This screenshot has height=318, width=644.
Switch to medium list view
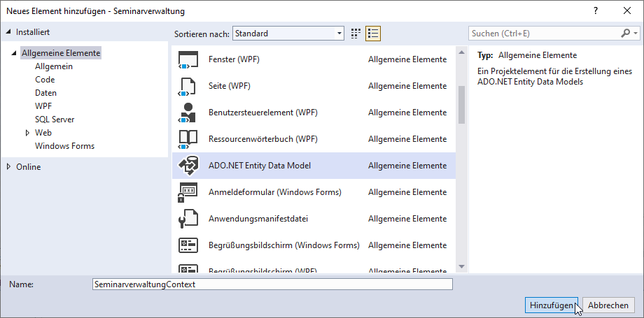(x=373, y=34)
